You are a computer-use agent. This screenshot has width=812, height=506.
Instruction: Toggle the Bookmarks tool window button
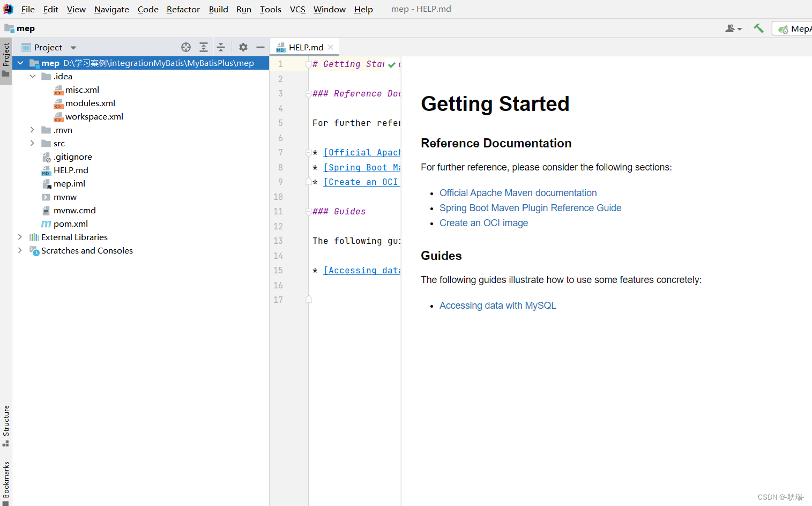pos(6,483)
